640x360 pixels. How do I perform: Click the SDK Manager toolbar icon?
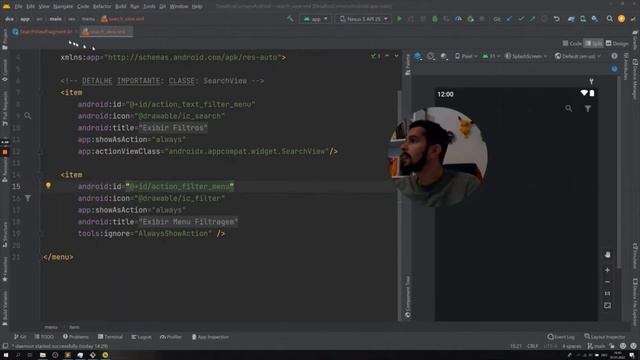coord(595,19)
